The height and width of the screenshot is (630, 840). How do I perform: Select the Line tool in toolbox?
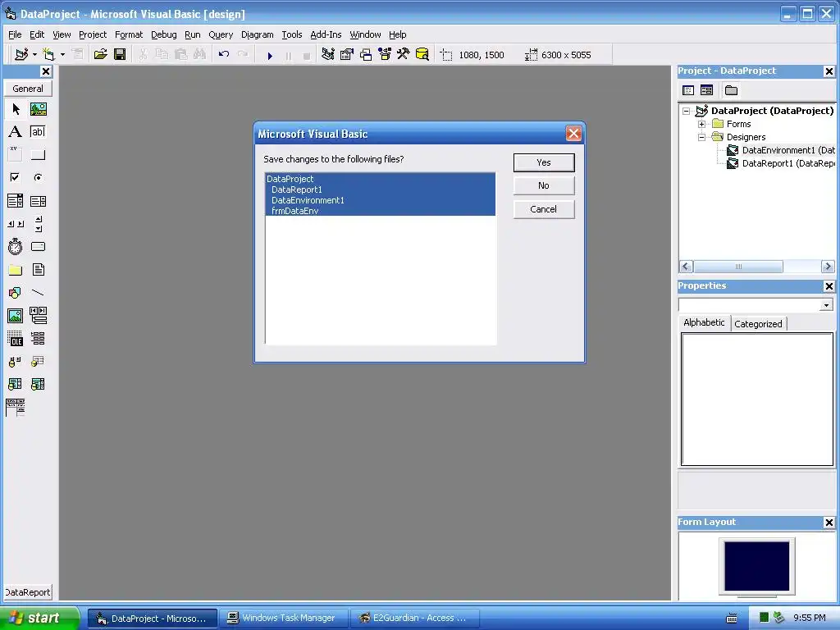[38, 293]
